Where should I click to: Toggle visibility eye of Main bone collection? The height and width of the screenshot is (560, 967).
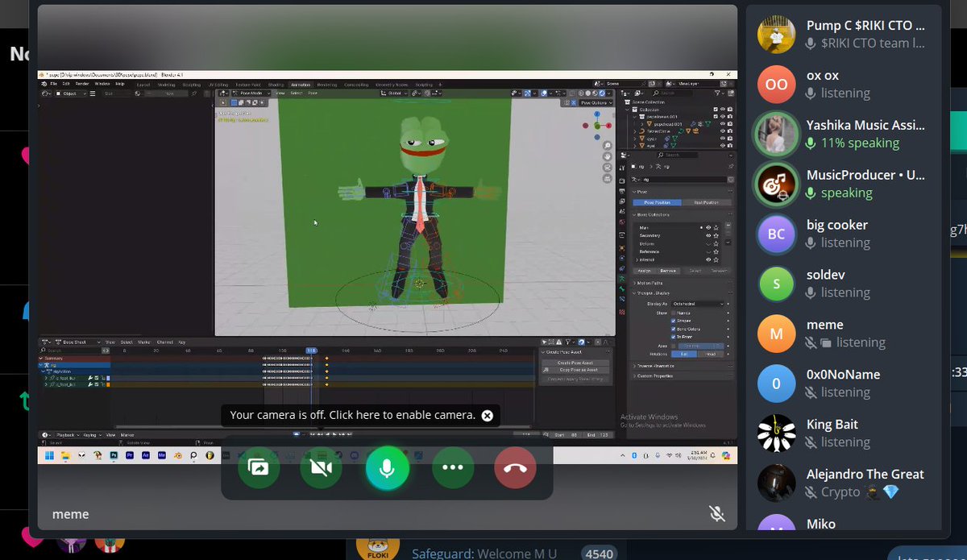(x=708, y=227)
